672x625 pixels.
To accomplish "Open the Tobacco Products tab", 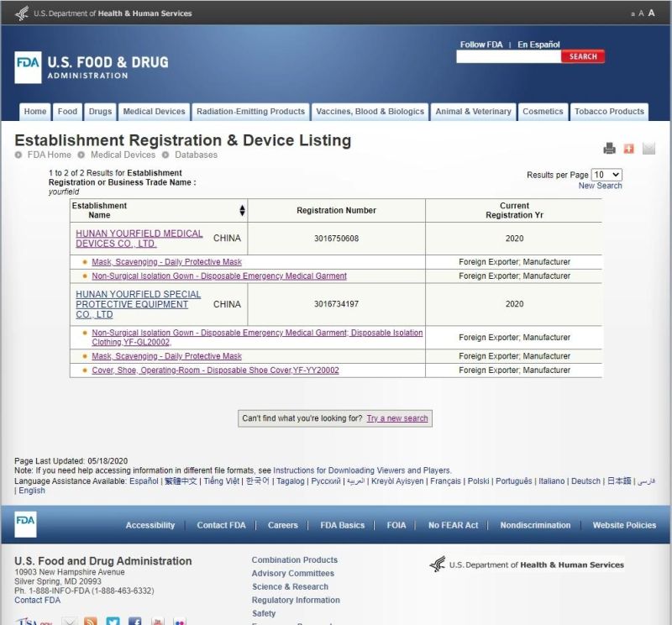I will coord(610,112).
